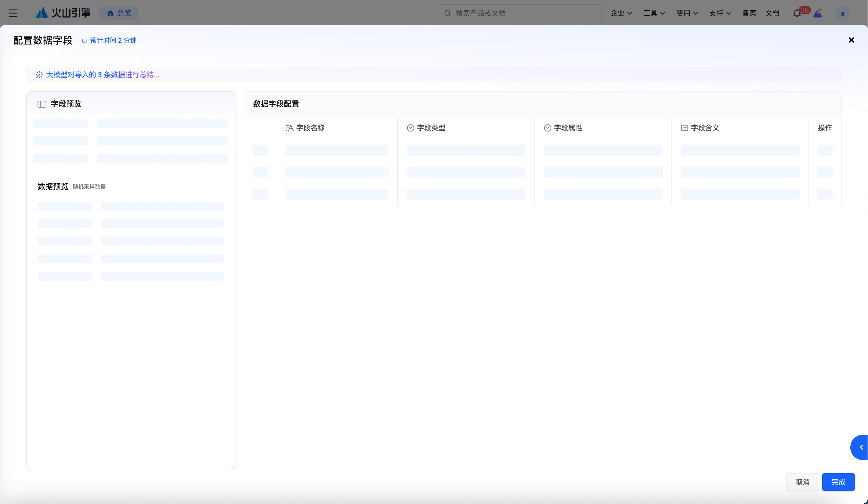Screen dimensions: 868x504
Task: Click the 字段属性 column header icon
Action: pos(547,128)
